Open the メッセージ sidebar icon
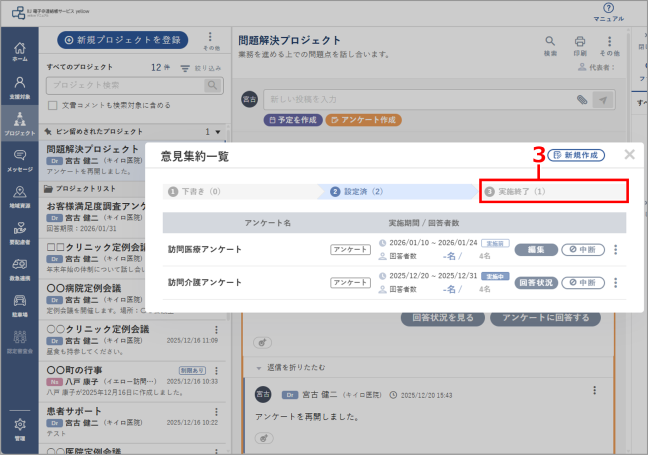The width and height of the screenshot is (648, 455). click(x=19, y=161)
